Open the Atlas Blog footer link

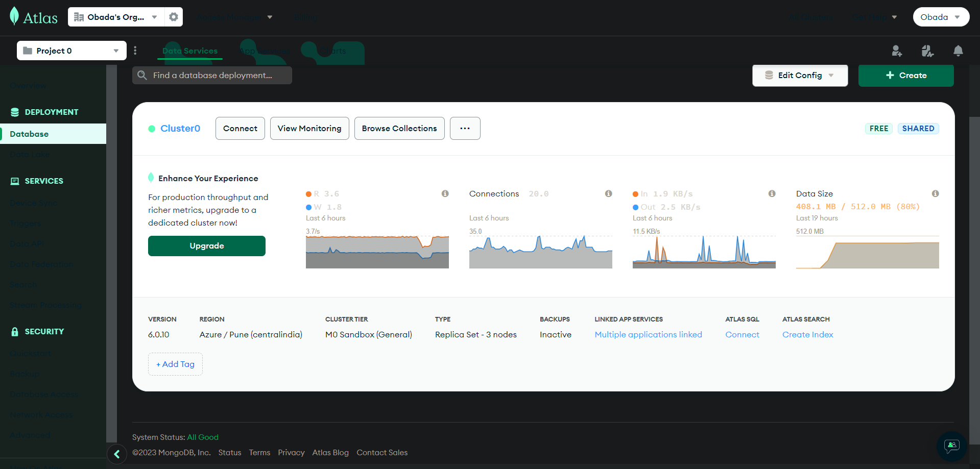tap(330, 453)
